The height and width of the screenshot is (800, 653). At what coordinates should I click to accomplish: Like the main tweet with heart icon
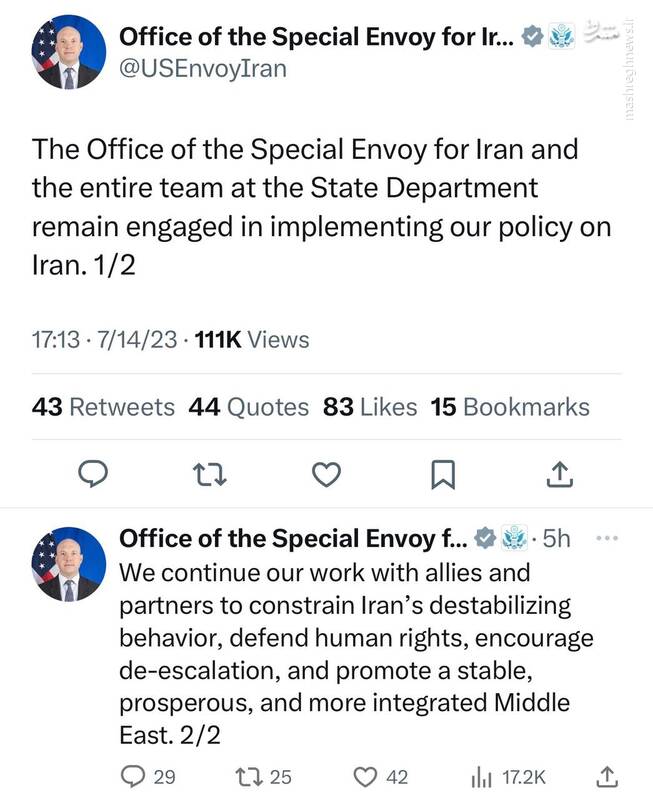[326, 475]
